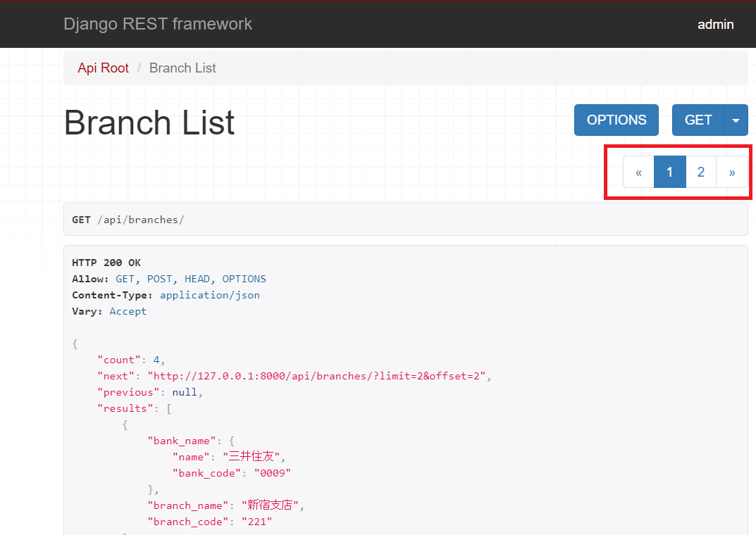The image size is (756, 535).
Task: Click the Django REST framework header link
Action: click(x=158, y=24)
